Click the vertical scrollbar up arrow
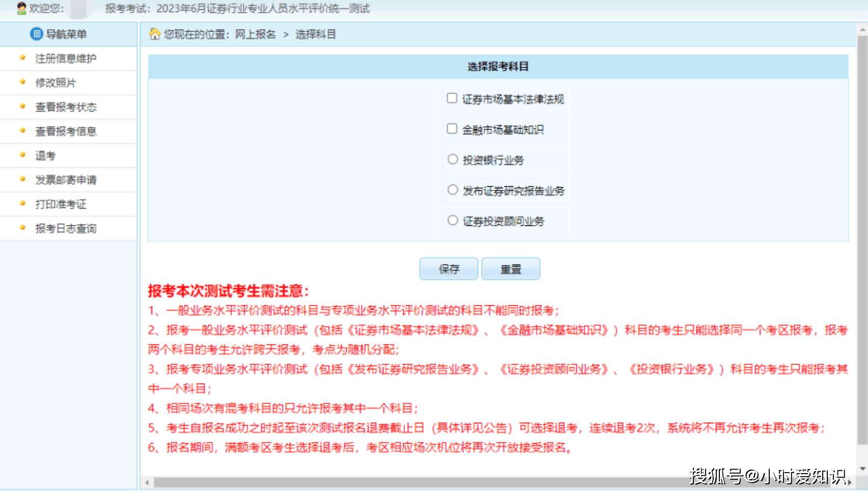The width and height of the screenshot is (868, 495). (x=862, y=30)
